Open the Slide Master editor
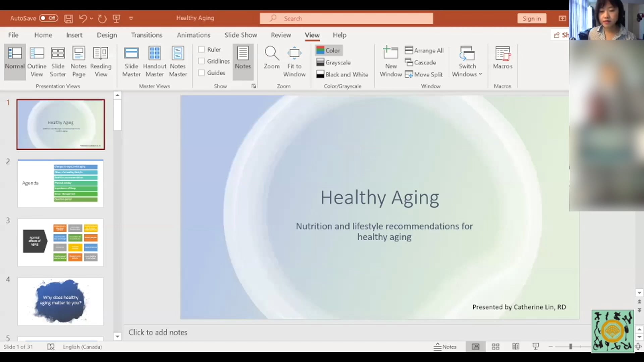This screenshot has height=362, width=644. pos(131,61)
